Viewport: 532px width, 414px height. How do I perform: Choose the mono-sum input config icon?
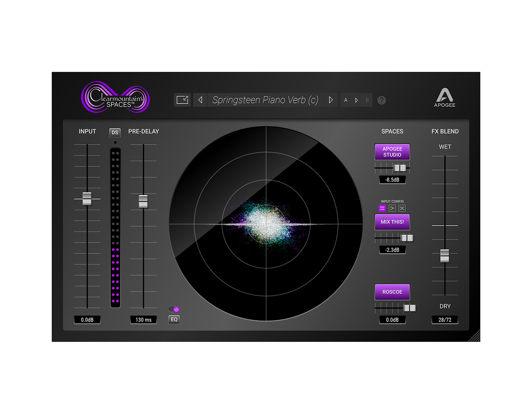392,208
